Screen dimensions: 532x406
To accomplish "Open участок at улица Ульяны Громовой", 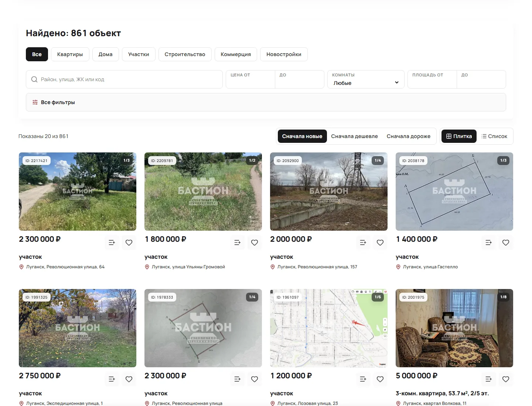I will pos(156,257).
